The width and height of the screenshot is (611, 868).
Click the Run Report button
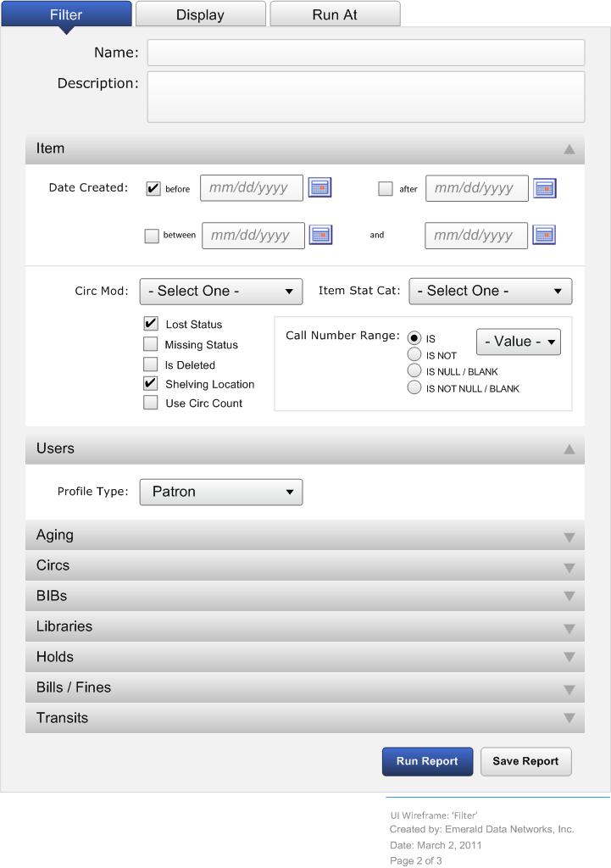[x=427, y=761]
